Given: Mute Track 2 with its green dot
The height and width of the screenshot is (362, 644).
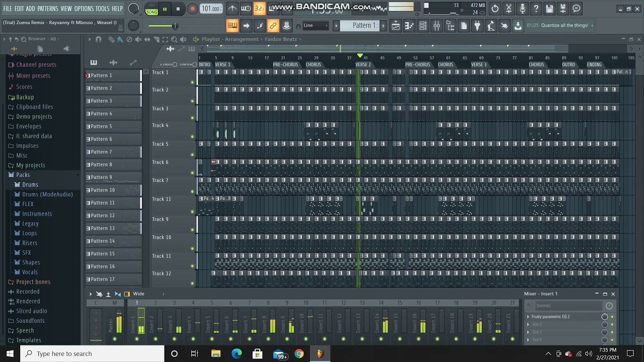Looking at the screenshot, I should (x=192, y=101).
